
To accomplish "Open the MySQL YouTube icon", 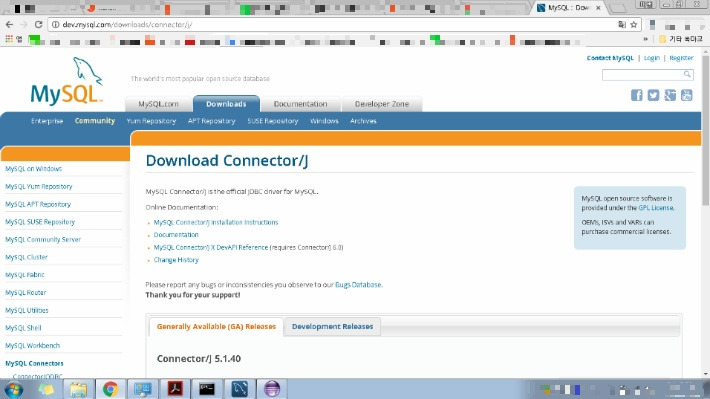I will pos(686,95).
